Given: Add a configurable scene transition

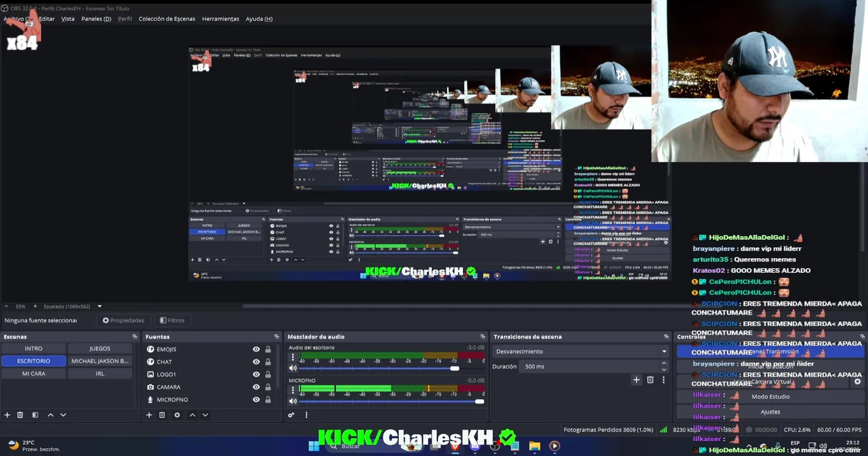Looking at the screenshot, I should (636, 380).
